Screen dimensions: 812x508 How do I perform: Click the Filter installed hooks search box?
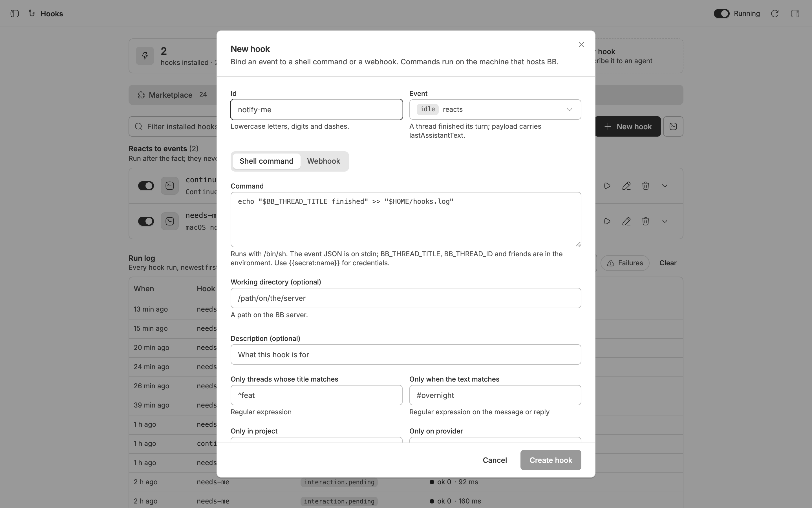point(173,126)
